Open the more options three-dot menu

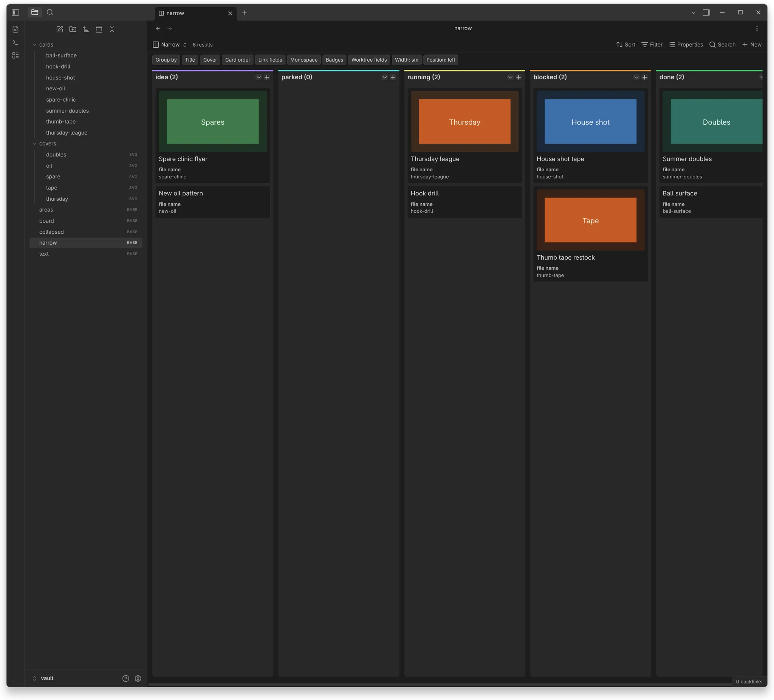click(x=757, y=28)
